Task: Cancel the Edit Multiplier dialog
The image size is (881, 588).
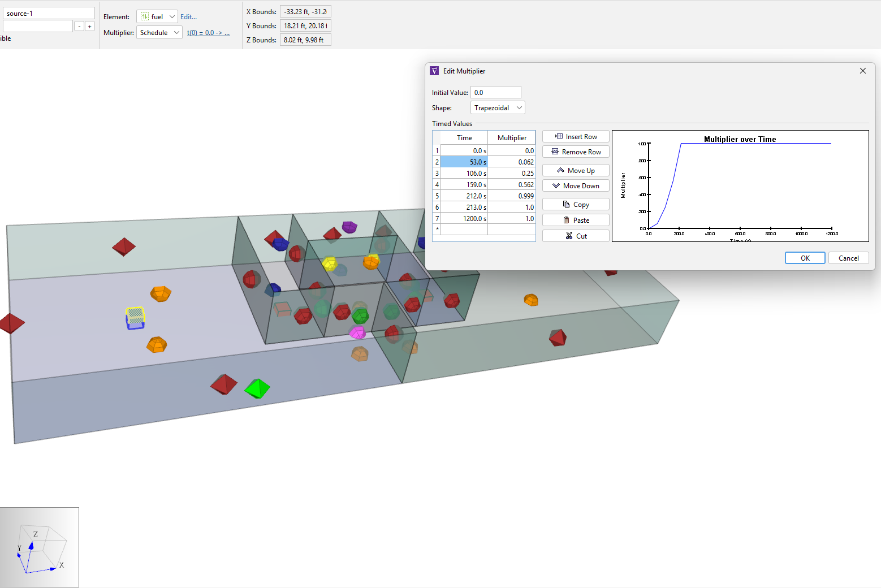Action: coord(848,258)
